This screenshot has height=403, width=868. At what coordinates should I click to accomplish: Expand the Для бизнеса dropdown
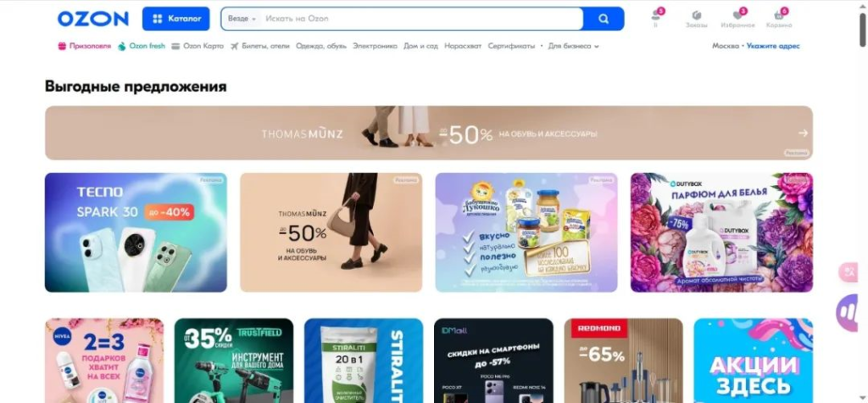point(574,46)
